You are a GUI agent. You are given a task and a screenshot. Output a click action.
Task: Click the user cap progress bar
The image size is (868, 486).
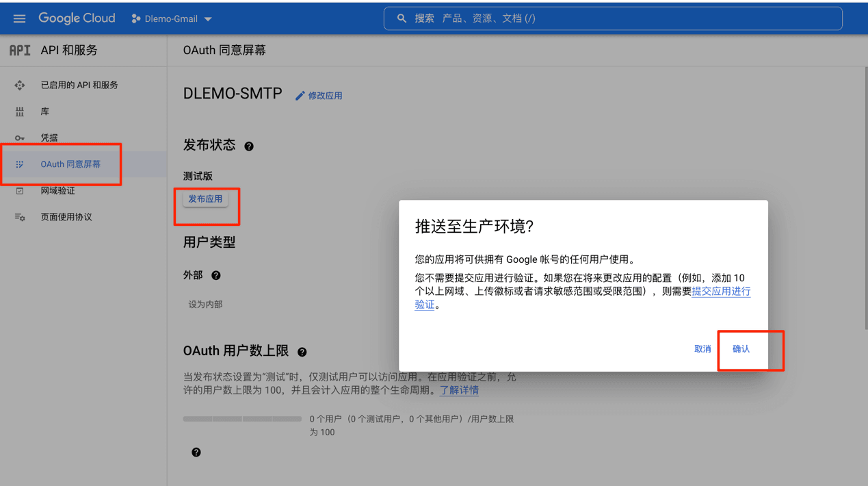tap(242, 418)
